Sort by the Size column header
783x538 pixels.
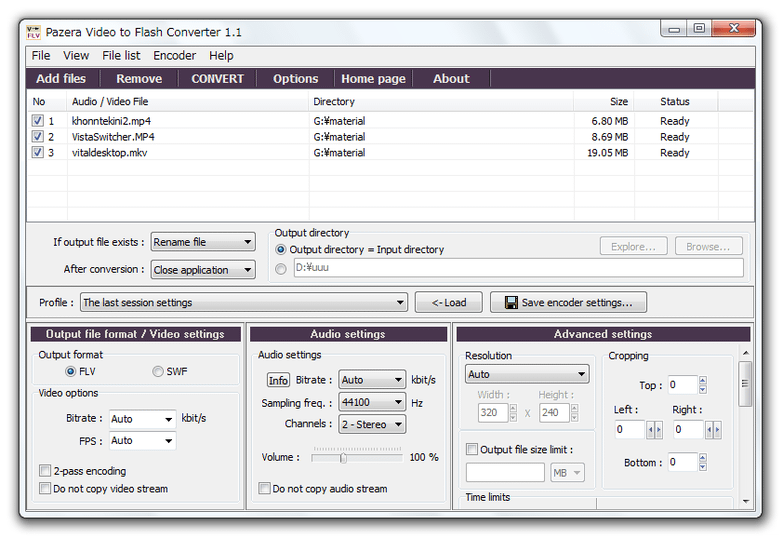(603, 101)
